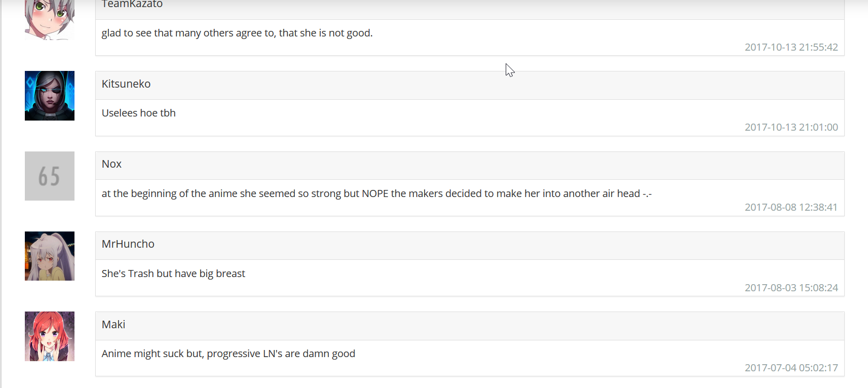
Task: Select the 'glad to see' comment text
Action: [237, 33]
